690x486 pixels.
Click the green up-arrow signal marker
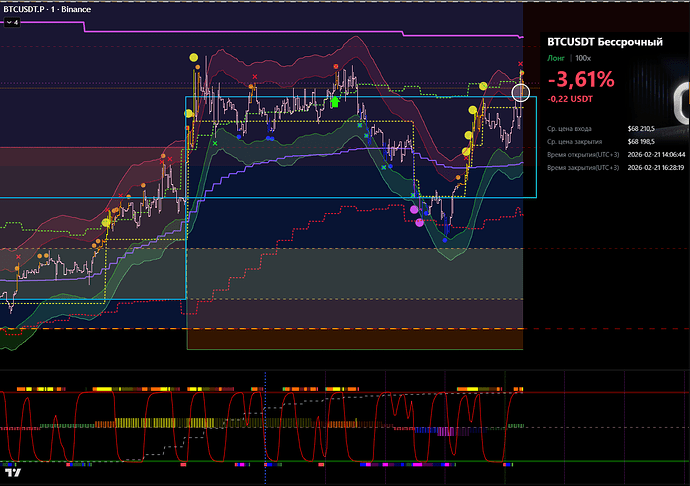coord(335,101)
